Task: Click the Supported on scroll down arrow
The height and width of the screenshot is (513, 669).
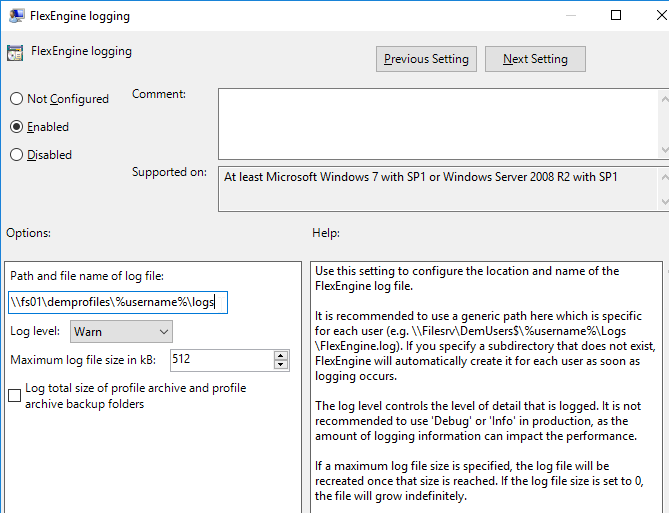Action: tap(664, 201)
